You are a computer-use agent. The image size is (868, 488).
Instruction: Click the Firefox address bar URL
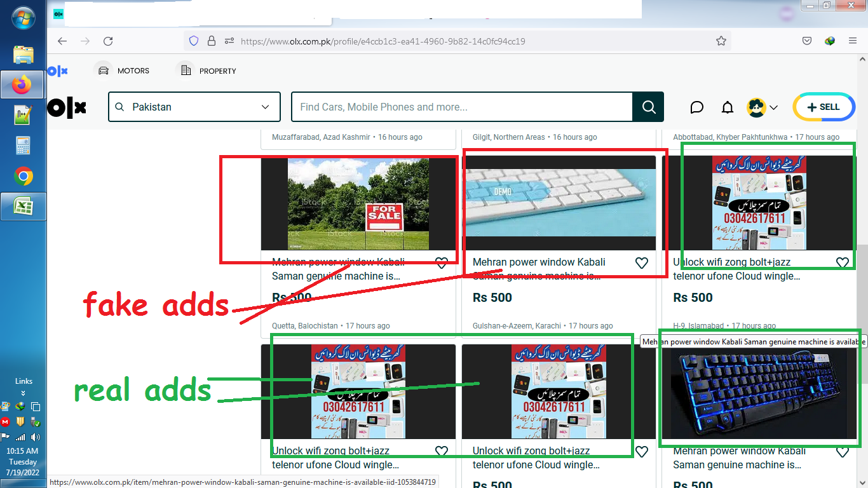tap(383, 41)
